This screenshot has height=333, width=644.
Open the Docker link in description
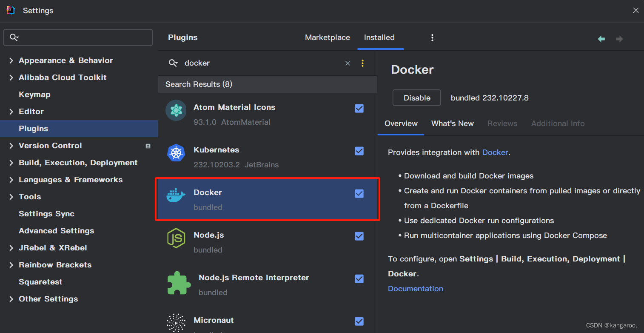pos(495,152)
